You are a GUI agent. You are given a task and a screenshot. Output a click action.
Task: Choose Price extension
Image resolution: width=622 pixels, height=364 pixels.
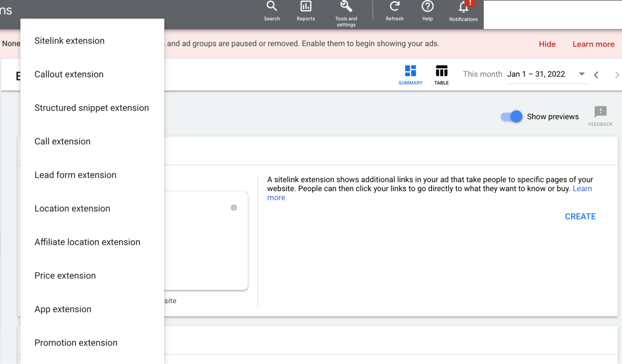[x=92, y=276]
